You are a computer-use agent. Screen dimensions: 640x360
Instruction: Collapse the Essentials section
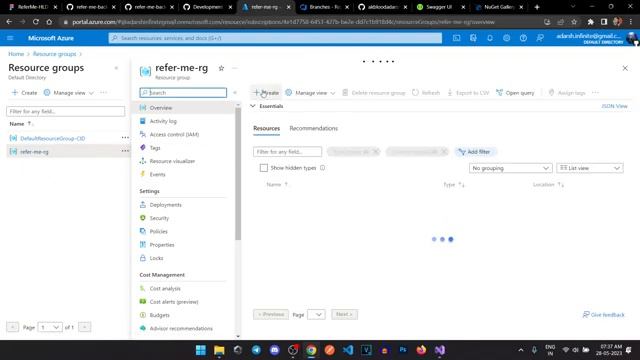pos(253,106)
